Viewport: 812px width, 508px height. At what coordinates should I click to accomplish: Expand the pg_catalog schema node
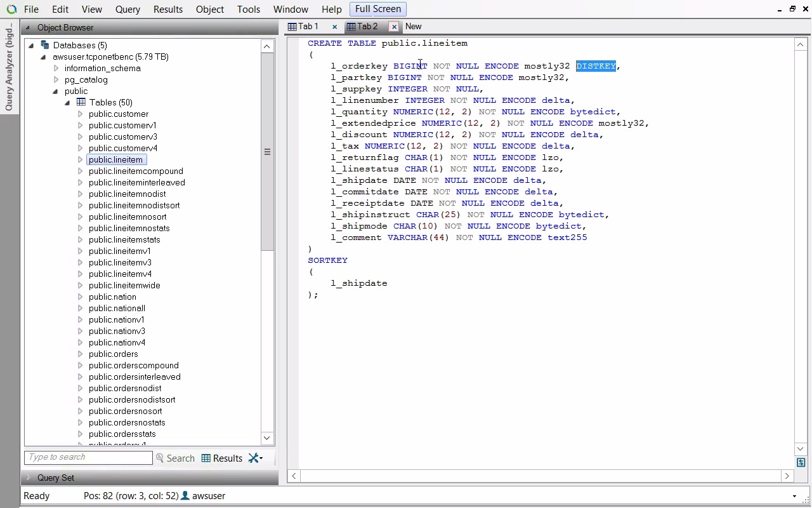pyautogui.click(x=56, y=79)
